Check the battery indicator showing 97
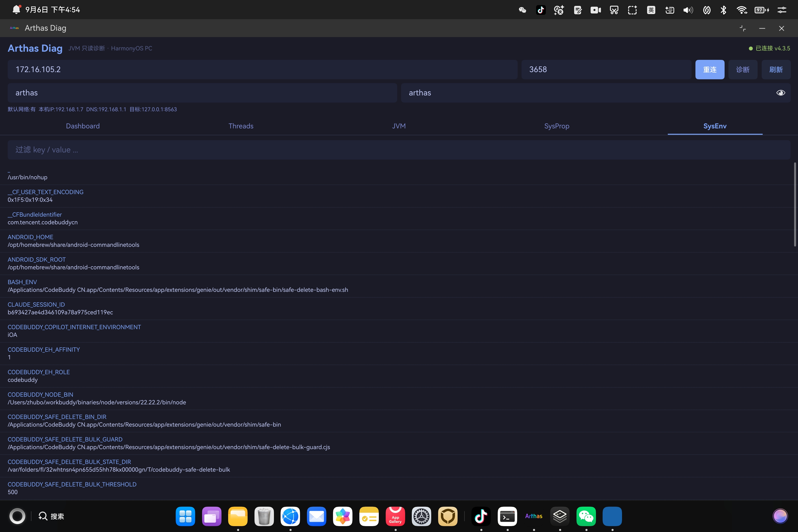The width and height of the screenshot is (798, 532). click(x=762, y=10)
